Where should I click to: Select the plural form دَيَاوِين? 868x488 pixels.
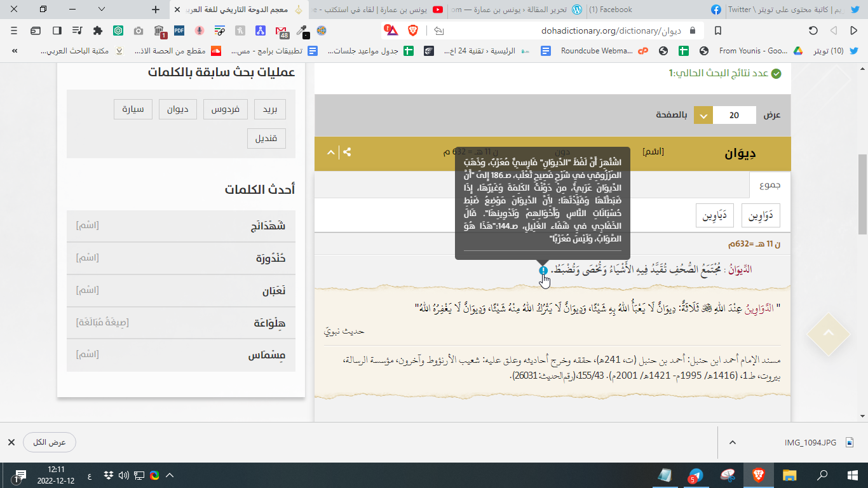tap(714, 216)
